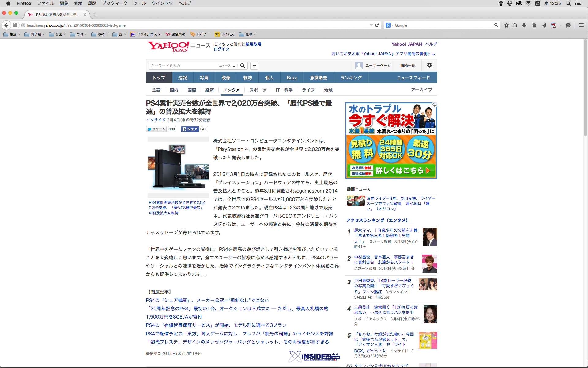
Task: Open the Firefox hamburger menu
Action: pyautogui.click(x=581, y=25)
